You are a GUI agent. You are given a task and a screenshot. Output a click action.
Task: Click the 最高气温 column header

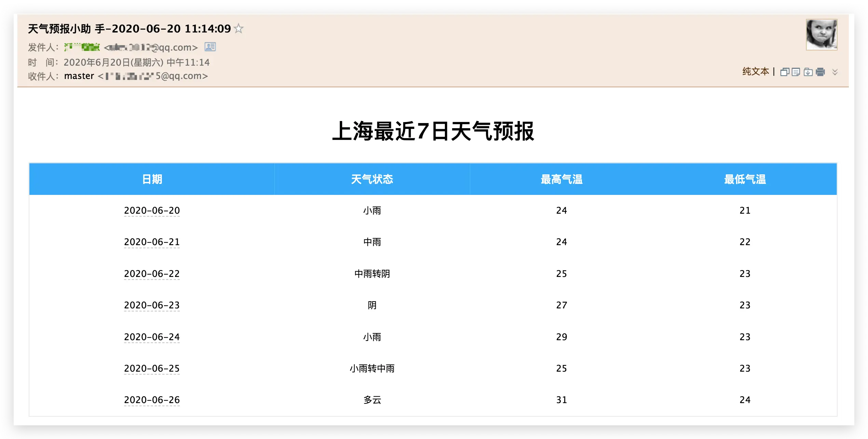coord(561,179)
